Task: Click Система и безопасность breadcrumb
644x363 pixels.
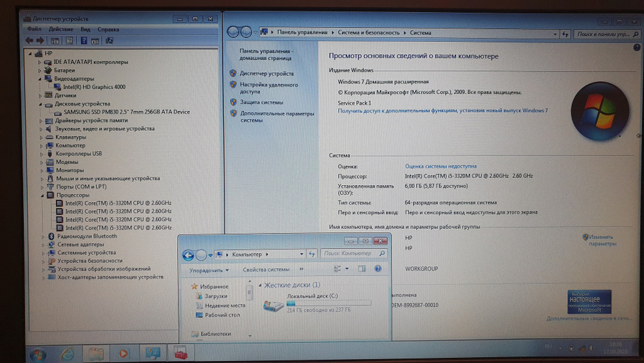Action: (x=368, y=32)
